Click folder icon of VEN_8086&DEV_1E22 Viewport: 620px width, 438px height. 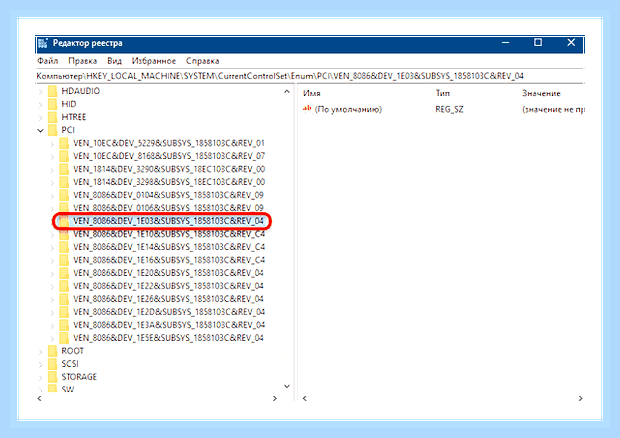(64, 286)
